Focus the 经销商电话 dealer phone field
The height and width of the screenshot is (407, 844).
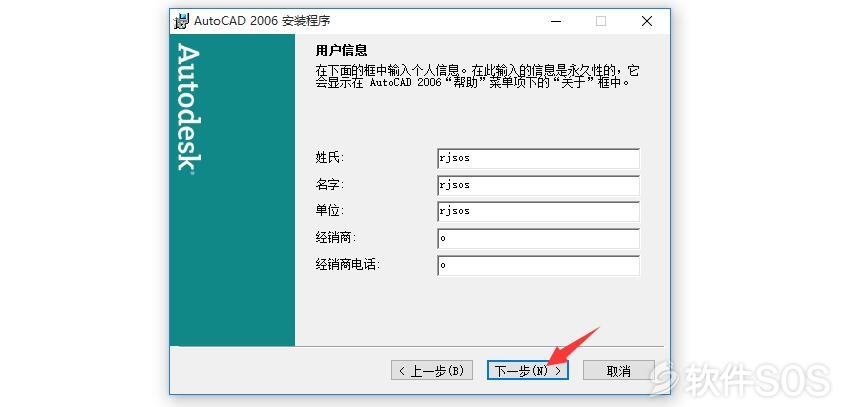pos(538,265)
